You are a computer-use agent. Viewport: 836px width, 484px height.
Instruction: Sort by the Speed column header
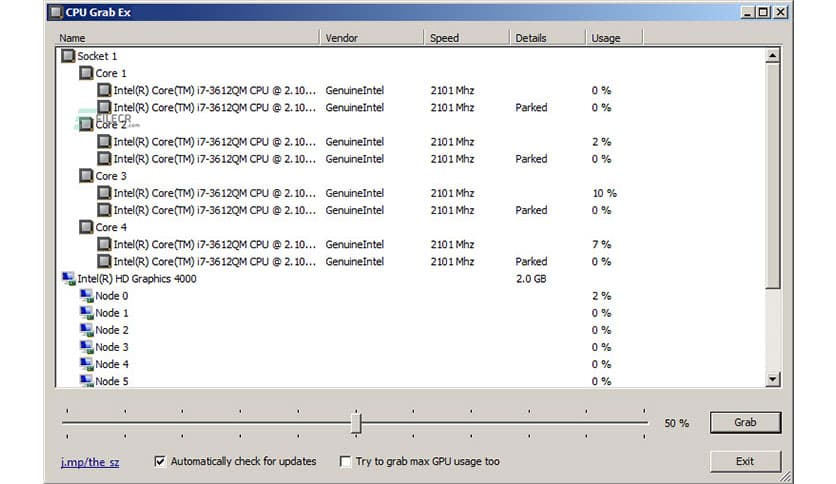467,38
